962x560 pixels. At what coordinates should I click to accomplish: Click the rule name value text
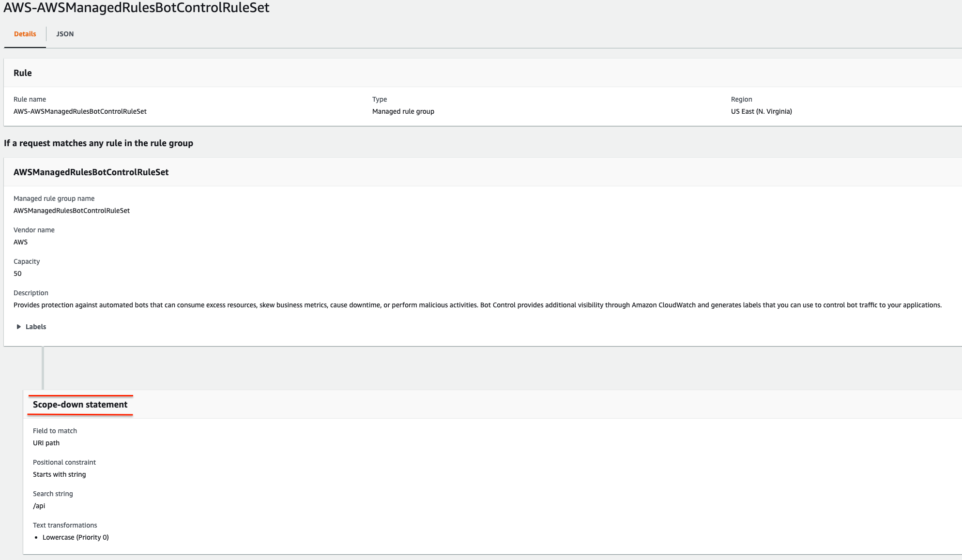pos(80,111)
